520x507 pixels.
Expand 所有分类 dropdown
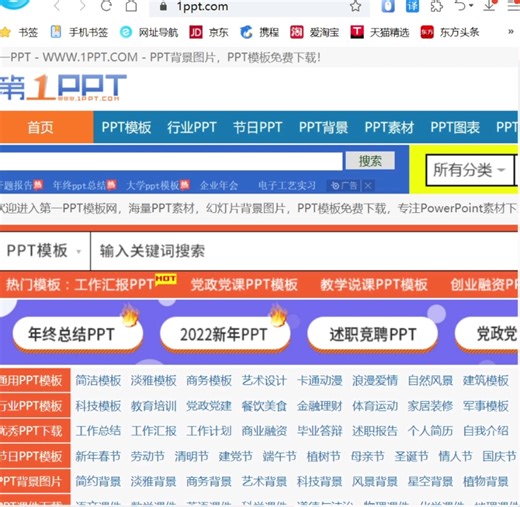pos(469,170)
